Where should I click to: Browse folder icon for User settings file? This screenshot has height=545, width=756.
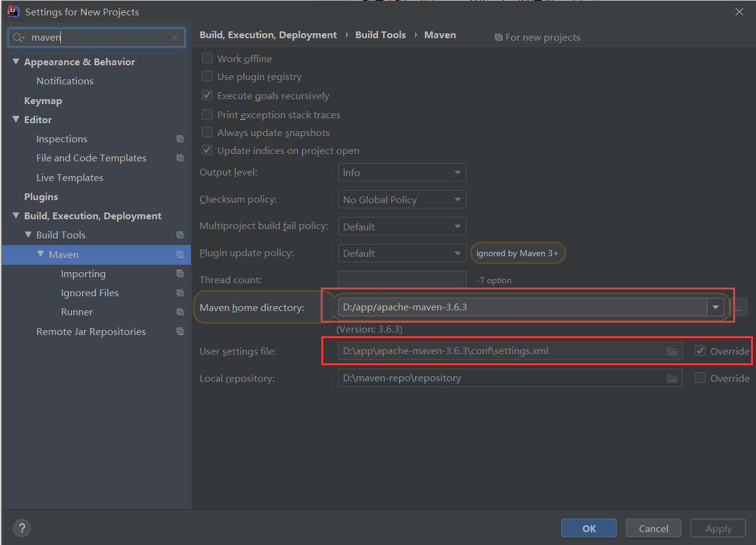(672, 351)
